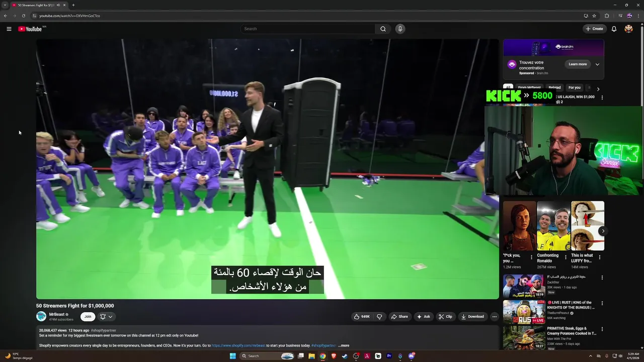Select the All filter chip
The image size is (644, 362).
pos(508,87)
